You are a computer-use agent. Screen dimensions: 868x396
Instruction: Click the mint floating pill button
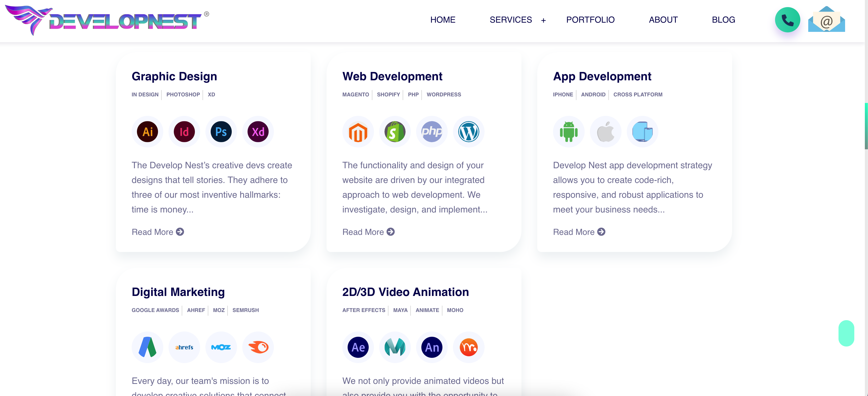[x=846, y=333]
